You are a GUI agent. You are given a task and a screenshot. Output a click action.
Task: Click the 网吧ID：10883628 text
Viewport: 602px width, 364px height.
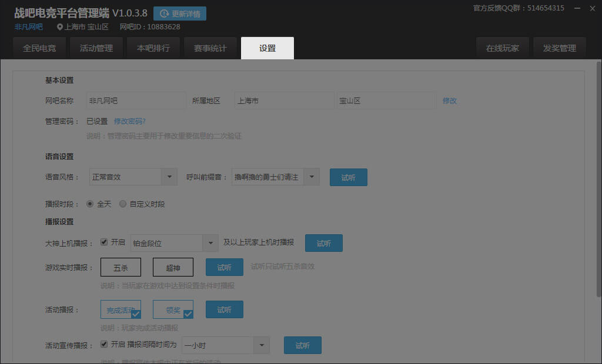coord(150,27)
